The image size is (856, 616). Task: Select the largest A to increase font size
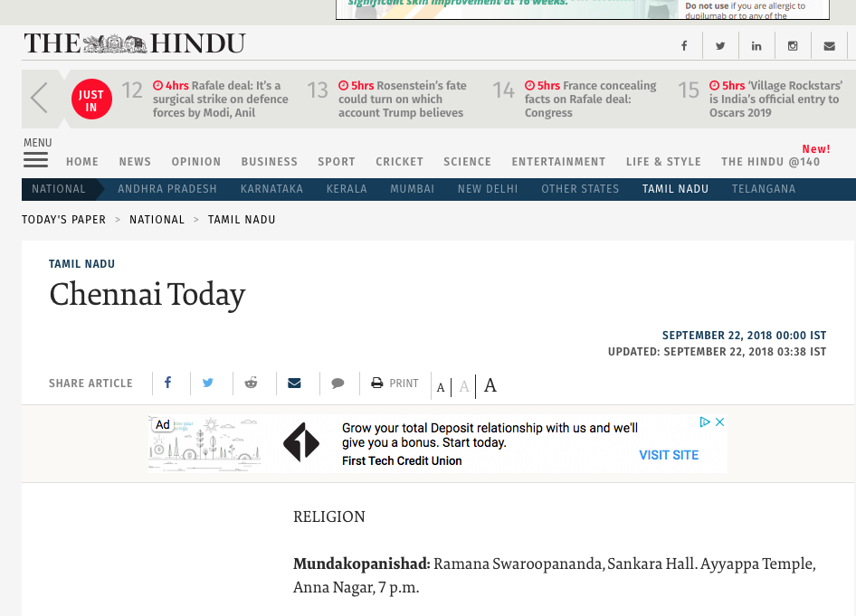point(490,385)
